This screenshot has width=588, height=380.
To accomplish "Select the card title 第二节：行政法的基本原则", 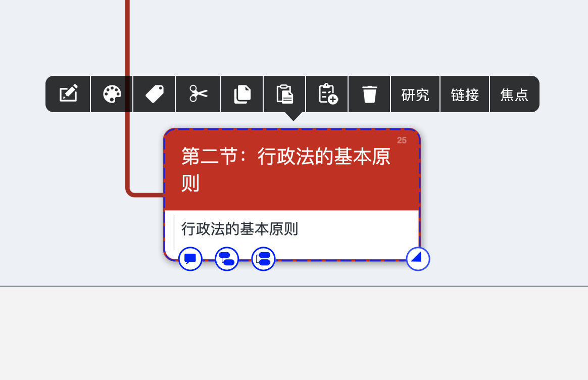I will pyautogui.click(x=286, y=170).
